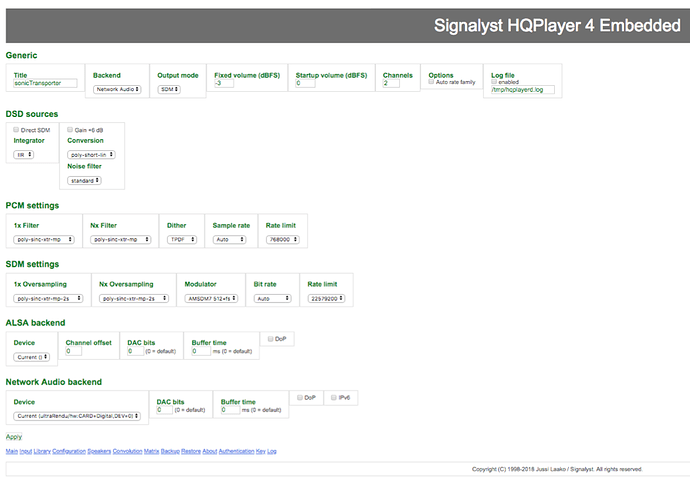Open the Backup link
The image size is (690, 489).
[170, 451]
